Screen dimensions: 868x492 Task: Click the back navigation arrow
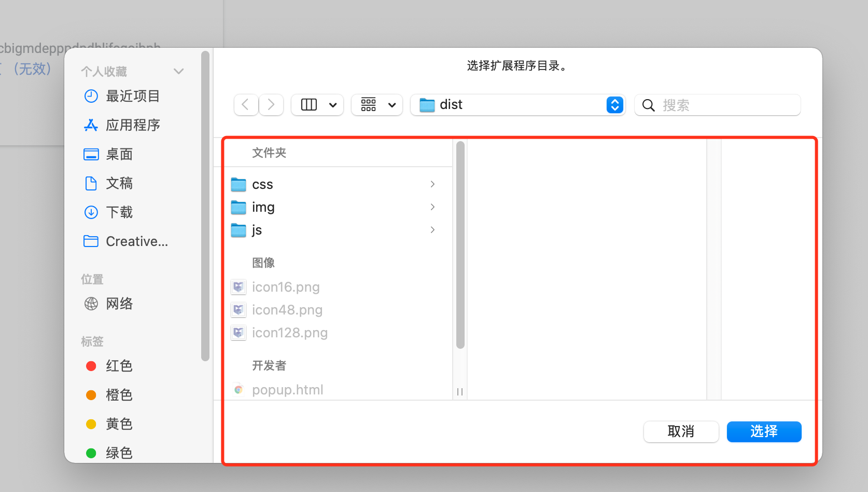coord(246,105)
